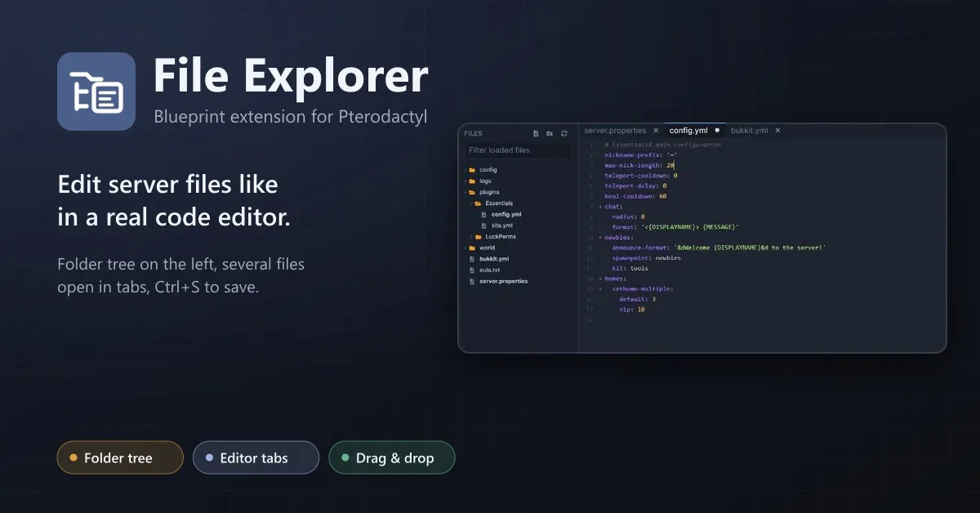Refresh the file tree with the reload icon
Image resolution: width=980 pixels, height=513 pixels.
pyautogui.click(x=563, y=133)
